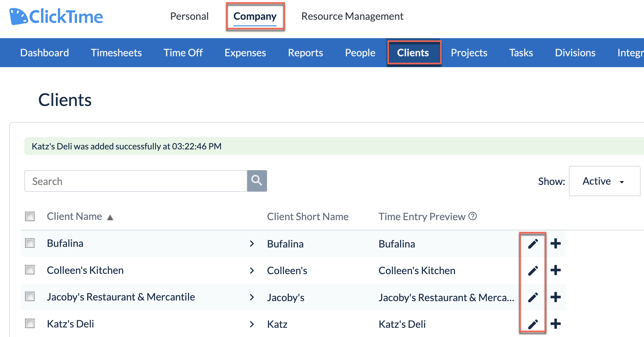Edit Jacoby's Restaurant & Mercantile pencil icon

(x=533, y=297)
